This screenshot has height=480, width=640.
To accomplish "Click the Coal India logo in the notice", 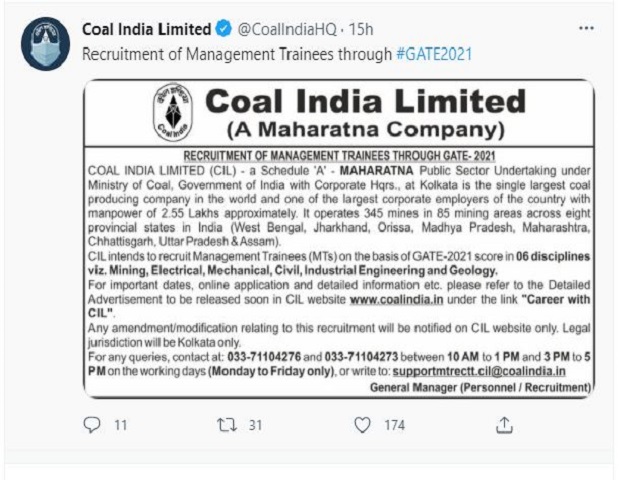I will [173, 112].
